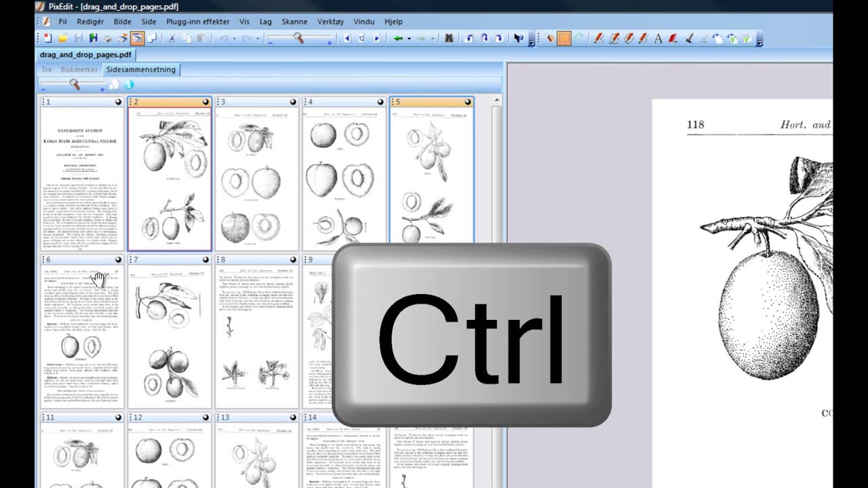This screenshot has height=488, width=868.
Task: Open the Vindu menu
Action: coord(364,22)
